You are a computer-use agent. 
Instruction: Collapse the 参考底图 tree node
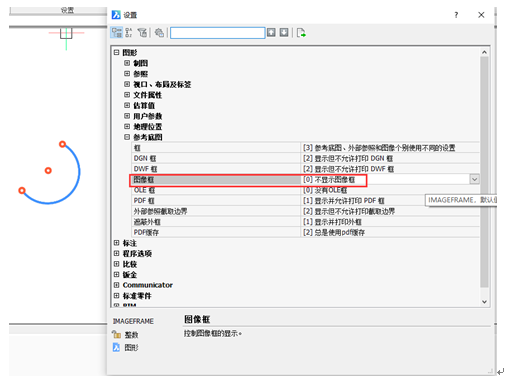[x=127, y=137]
